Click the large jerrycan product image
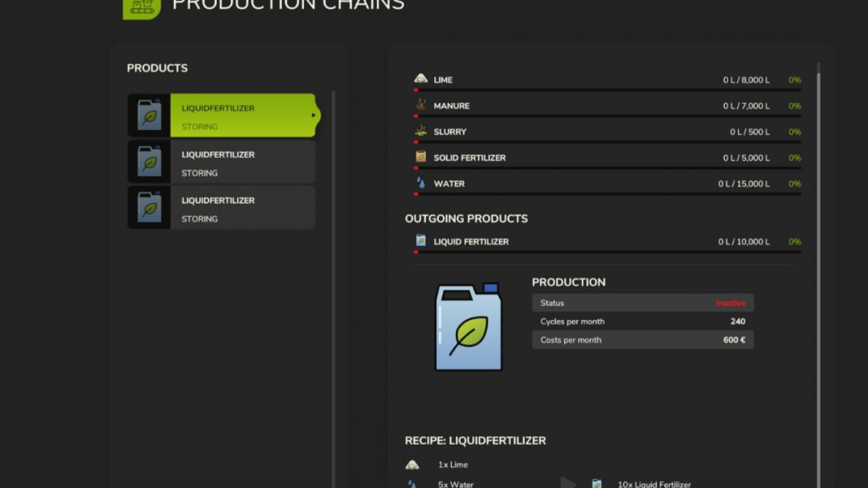868x488 pixels. pos(469,326)
